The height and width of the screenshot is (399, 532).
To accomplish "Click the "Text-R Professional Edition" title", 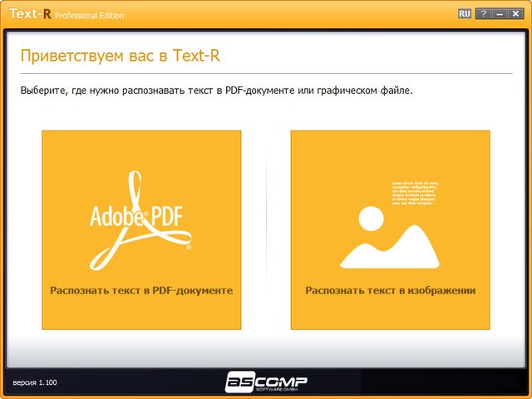I will pos(66,14).
